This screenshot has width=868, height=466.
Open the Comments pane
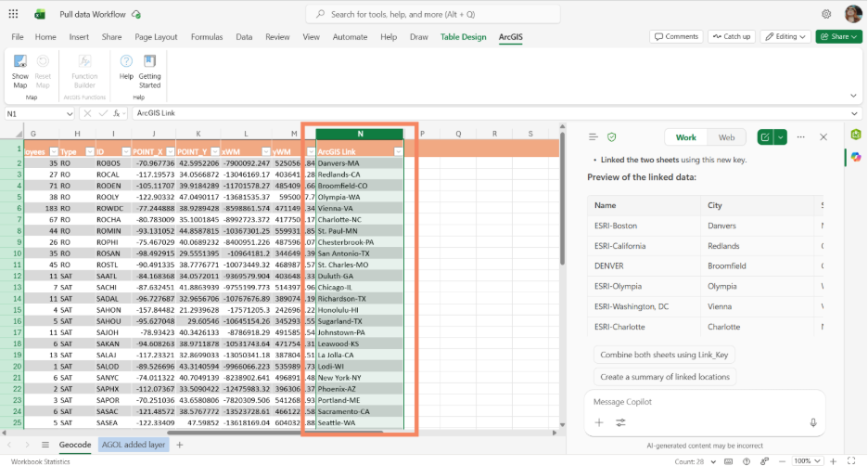pos(676,36)
